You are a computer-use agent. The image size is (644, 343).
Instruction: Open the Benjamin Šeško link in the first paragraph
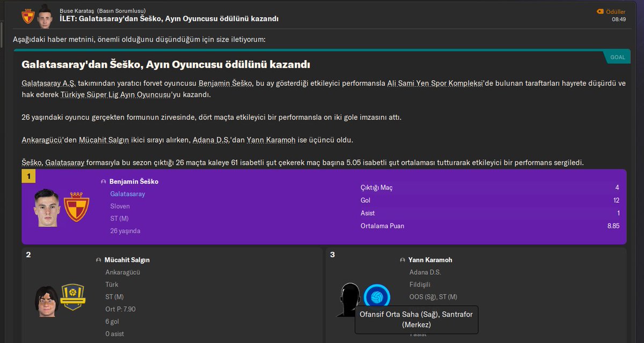(225, 84)
